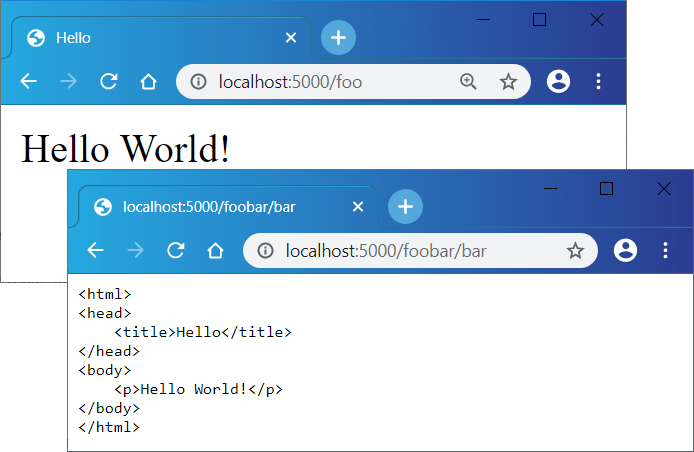Viewport: 694px width, 452px height.
Task: Select the Hello tab
Action: coord(159,38)
